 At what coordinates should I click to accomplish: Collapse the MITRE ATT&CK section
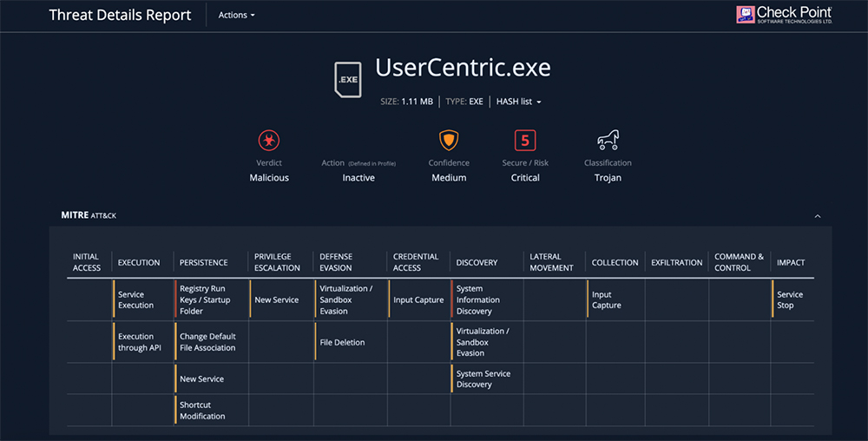pyautogui.click(x=817, y=215)
